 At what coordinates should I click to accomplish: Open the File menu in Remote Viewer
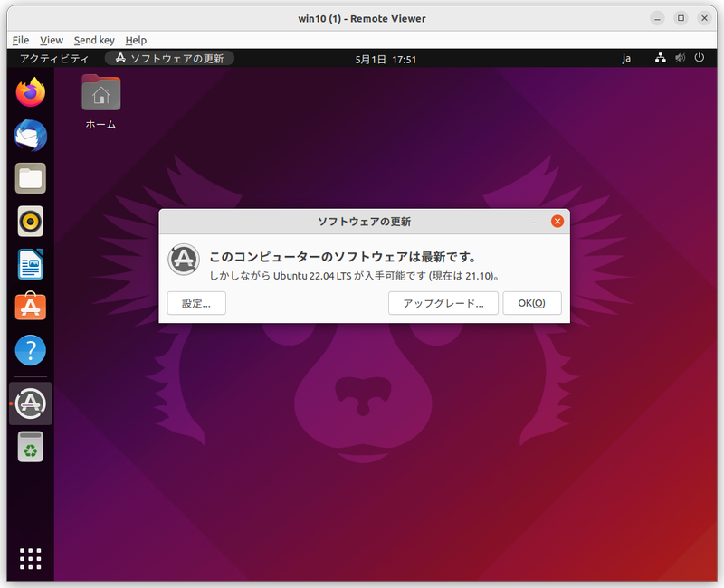[20, 40]
